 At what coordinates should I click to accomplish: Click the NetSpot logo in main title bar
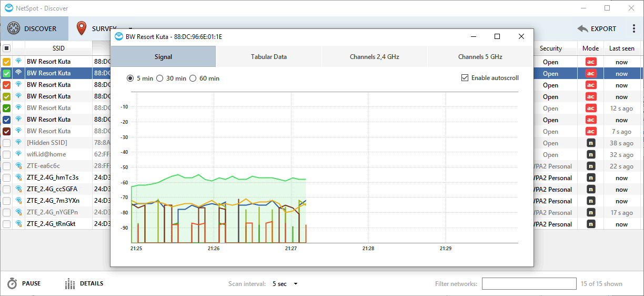8,8
